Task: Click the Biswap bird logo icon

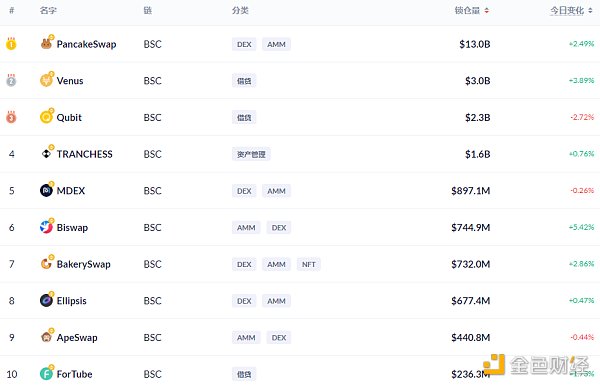Action: tap(46, 227)
